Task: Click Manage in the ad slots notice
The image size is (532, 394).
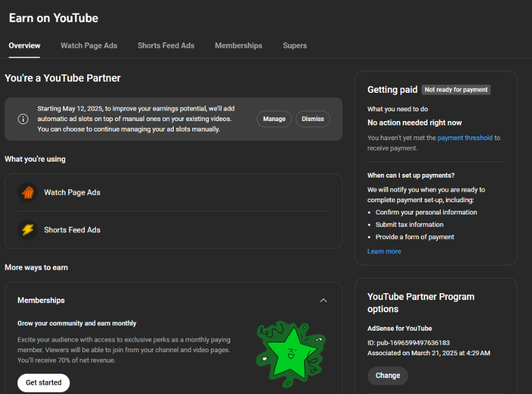Action: click(274, 119)
